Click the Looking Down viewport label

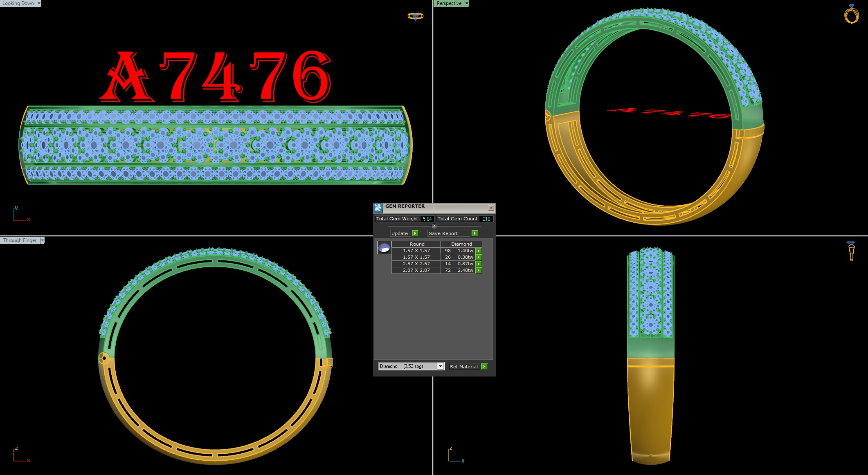tap(18, 3)
